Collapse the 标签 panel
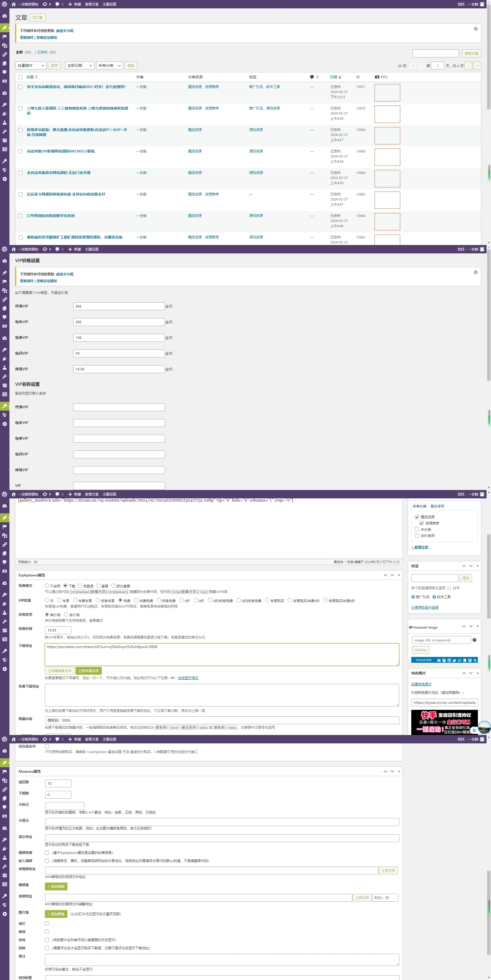This screenshot has height=980, width=491. (x=478, y=566)
